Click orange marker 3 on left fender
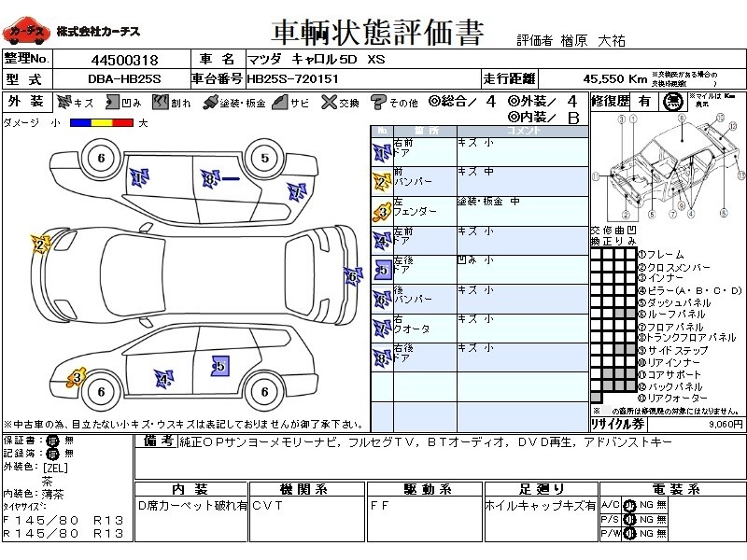747x560 pixels. (78, 376)
